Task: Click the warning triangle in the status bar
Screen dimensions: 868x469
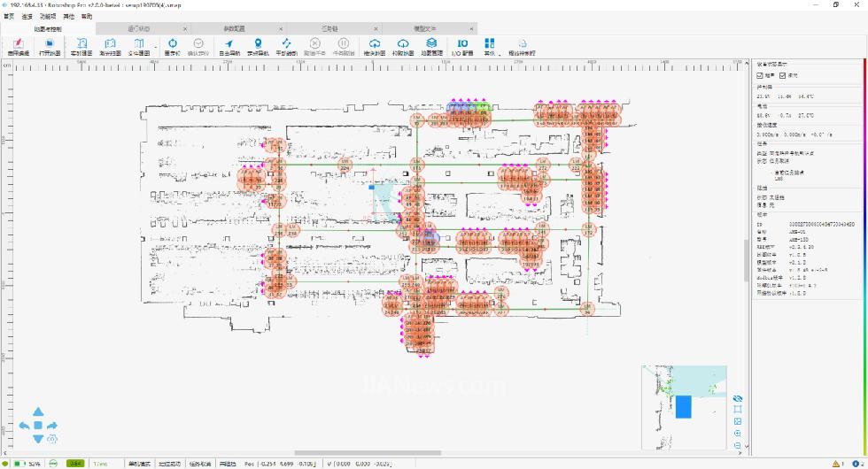Action: pyautogui.click(x=835, y=463)
